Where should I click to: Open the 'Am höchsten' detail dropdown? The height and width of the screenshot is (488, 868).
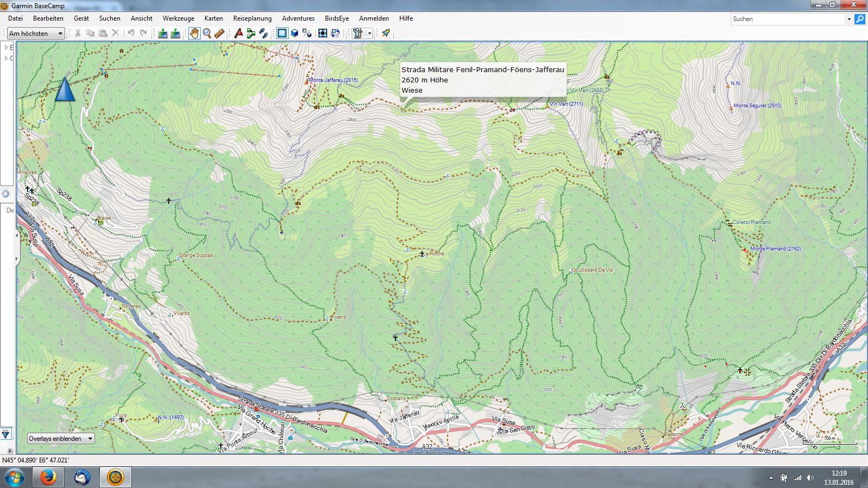(x=36, y=34)
